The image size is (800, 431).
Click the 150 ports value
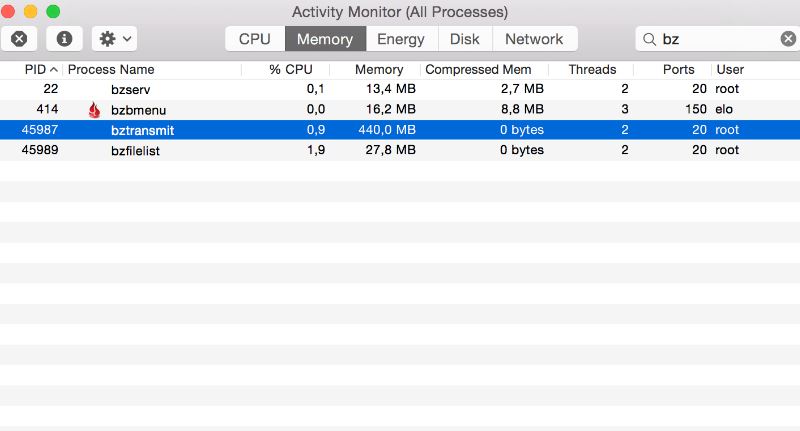pyautogui.click(x=696, y=109)
